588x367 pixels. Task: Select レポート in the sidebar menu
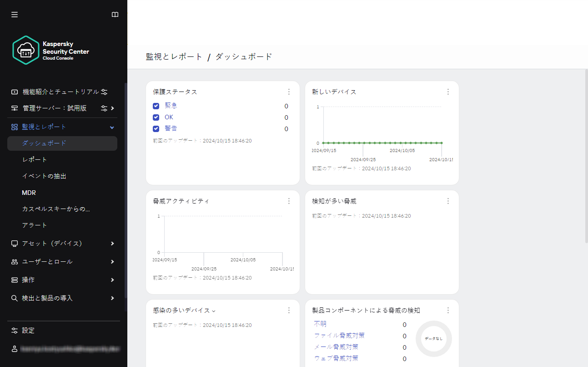click(x=35, y=160)
